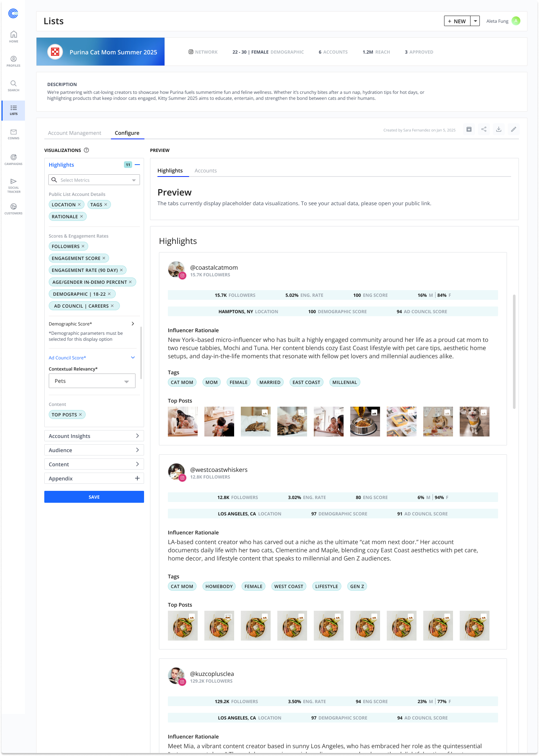Open coastalcatmom's last top post thumbnail
The height and width of the screenshot is (756, 539).
[x=475, y=422]
